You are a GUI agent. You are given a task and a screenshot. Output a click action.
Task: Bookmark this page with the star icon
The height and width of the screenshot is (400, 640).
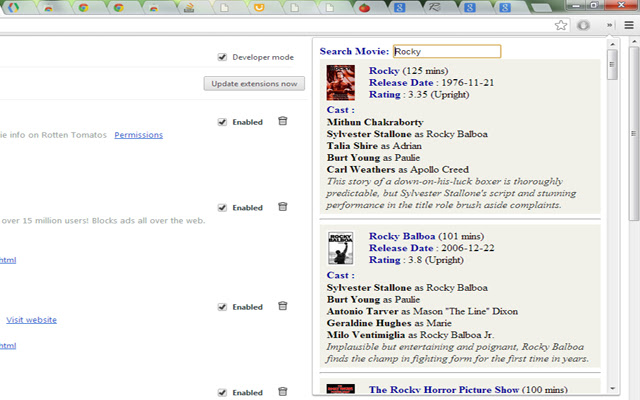(561, 25)
